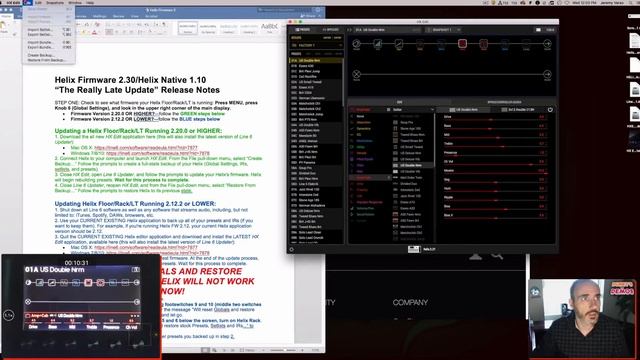Select preset 01A US Double Nrm

point(316,60)
